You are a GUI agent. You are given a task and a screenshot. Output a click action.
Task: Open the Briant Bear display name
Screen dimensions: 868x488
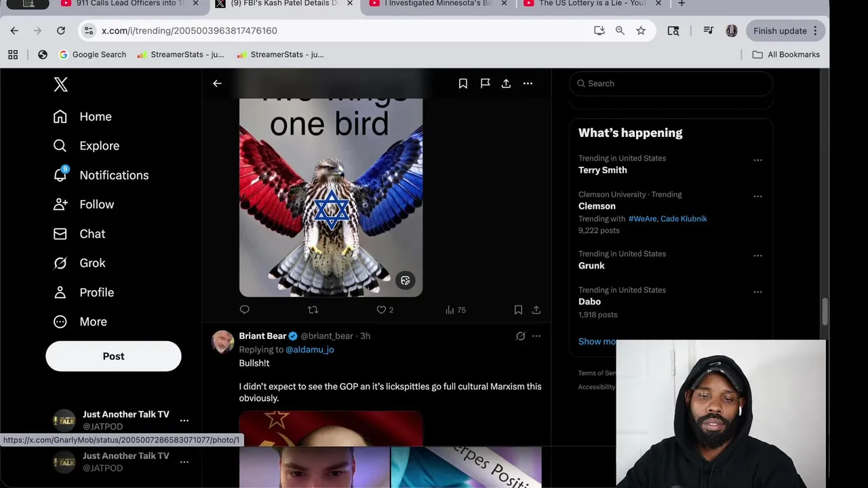[x=262, y=336]
